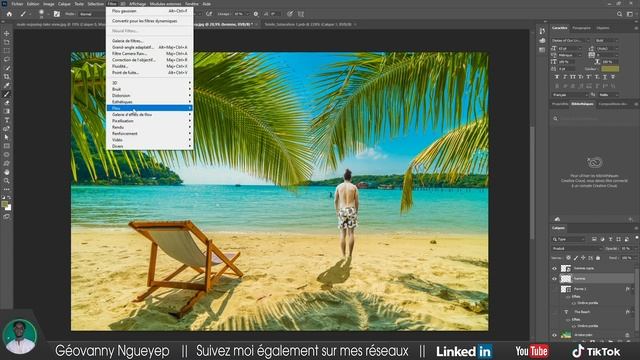Viewport: 640px width, 360px height.
Task: Show The Beach text layer visibility box
Action: [554, 312]
